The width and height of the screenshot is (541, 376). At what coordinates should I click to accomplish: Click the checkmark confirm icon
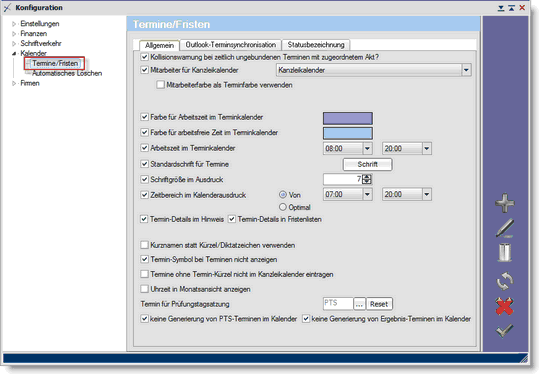point(504,330)
